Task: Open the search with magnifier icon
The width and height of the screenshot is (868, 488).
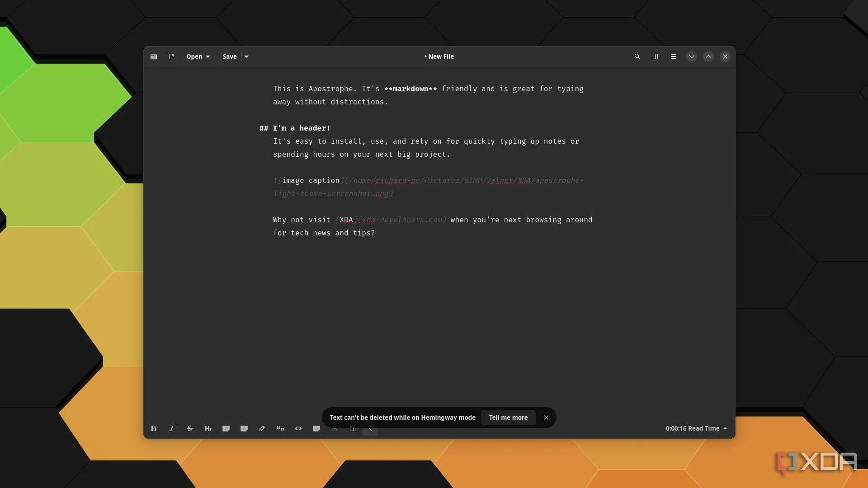Action: (637, 56)
